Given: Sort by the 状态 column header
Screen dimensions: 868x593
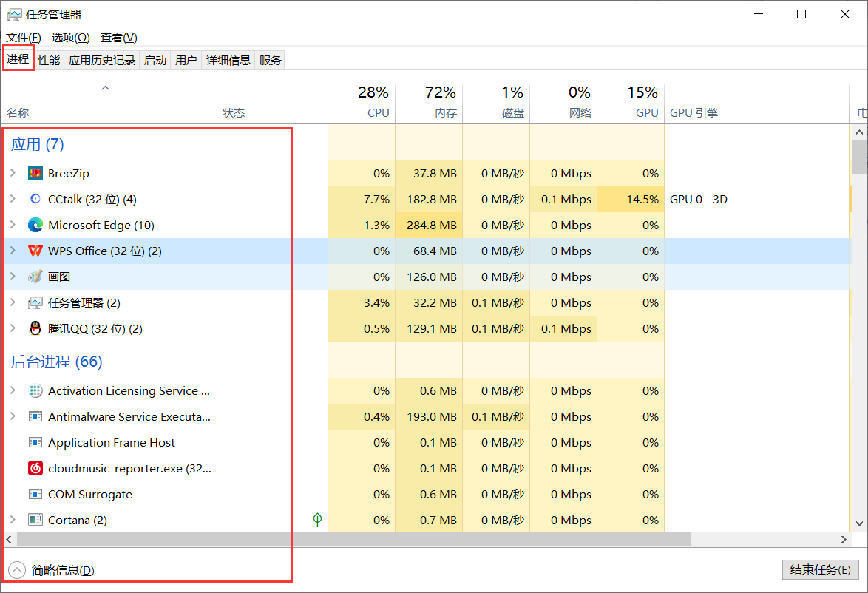Looking at the screenshot, I should click(272, 104).
